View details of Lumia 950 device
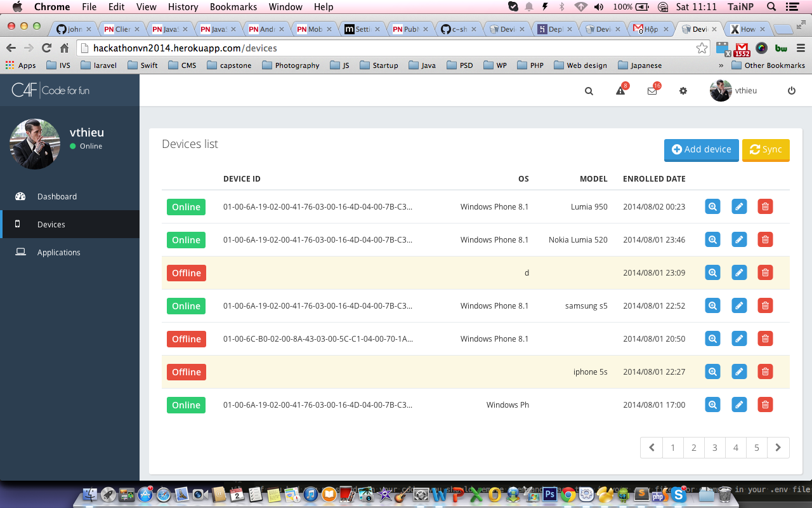This screenshot has height=508, width=812. (x=713, y=206)
